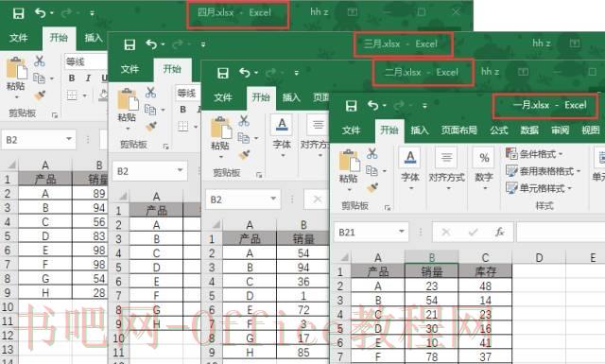Open 单元格样式 cell styles dropdown
The image size is (605, 364).
click(x=539, y=188)
